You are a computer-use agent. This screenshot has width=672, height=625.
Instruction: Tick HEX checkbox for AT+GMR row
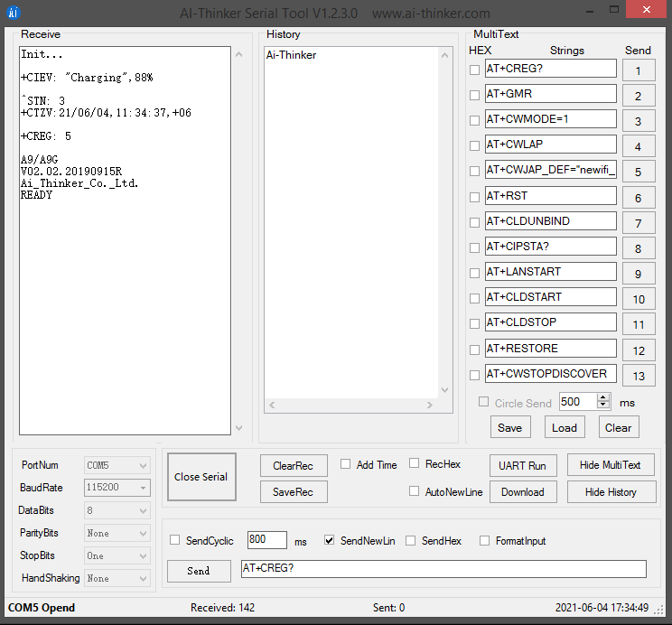[474, 95]
